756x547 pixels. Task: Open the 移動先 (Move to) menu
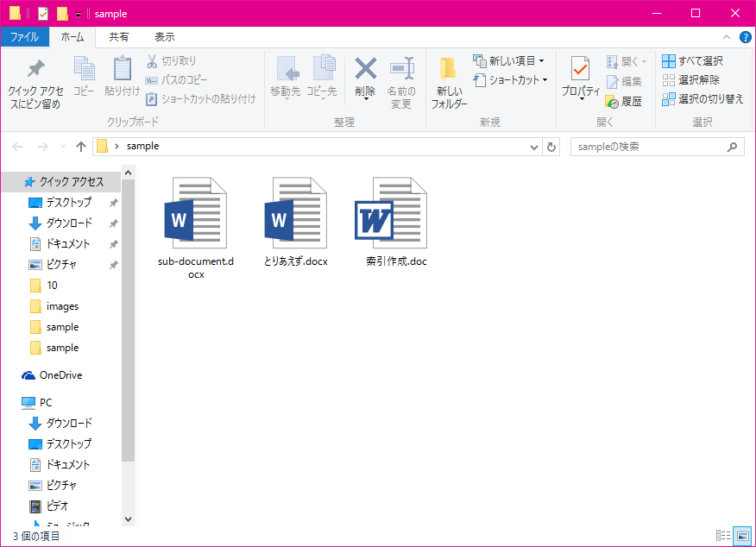pyautogui.click(x=286, y=76)
